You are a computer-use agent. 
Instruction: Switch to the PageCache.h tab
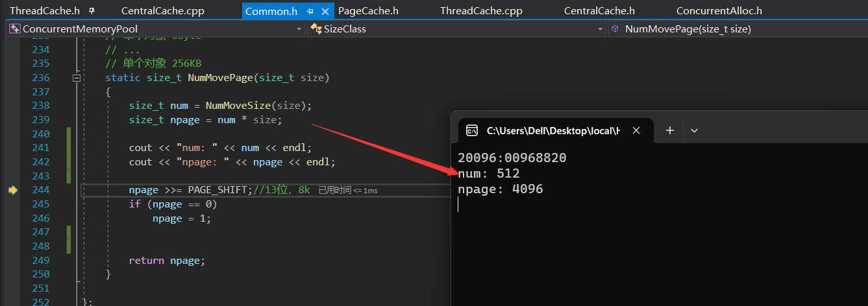pos(368,11)
